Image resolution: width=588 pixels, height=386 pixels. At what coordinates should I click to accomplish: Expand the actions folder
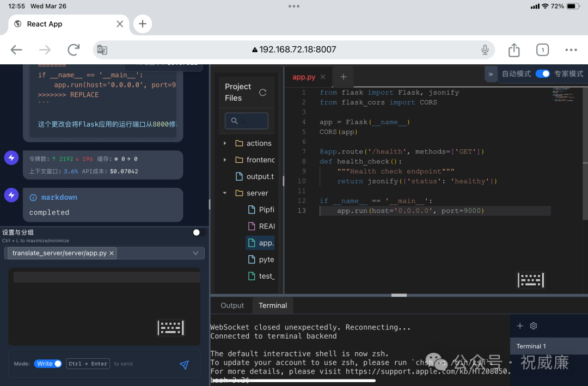(225, 143)
